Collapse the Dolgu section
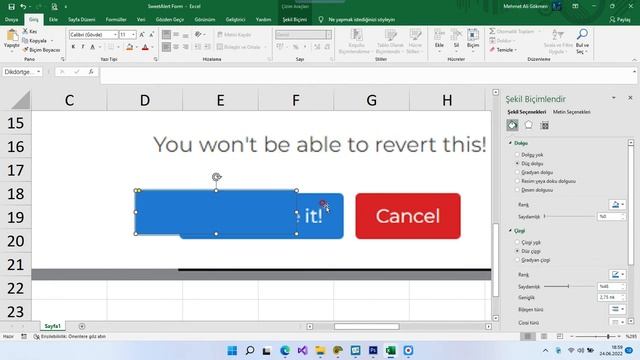This screenshot has width=640, height=360. pyautogui.click(x=511, y=143)
